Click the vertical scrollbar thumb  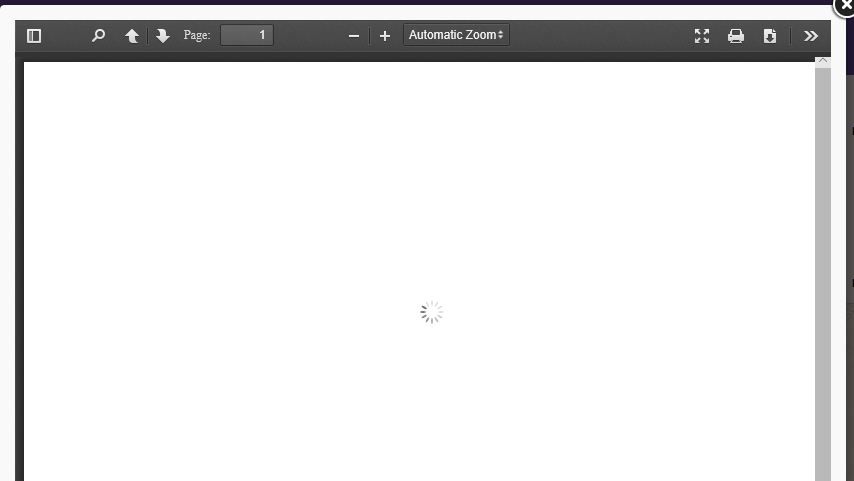tap(823, 270)
